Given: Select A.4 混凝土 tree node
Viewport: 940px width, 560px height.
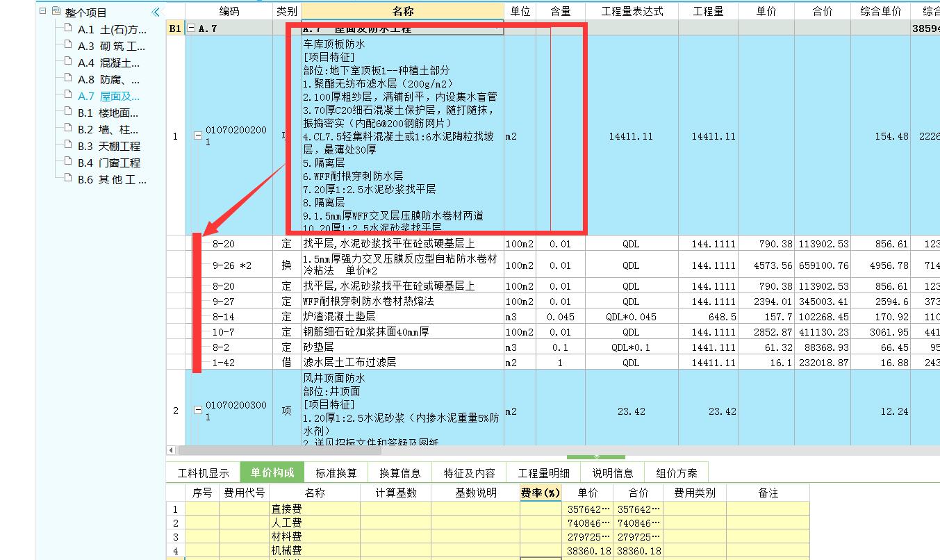Looking at the screenshot, I should (x=108, y=63).
